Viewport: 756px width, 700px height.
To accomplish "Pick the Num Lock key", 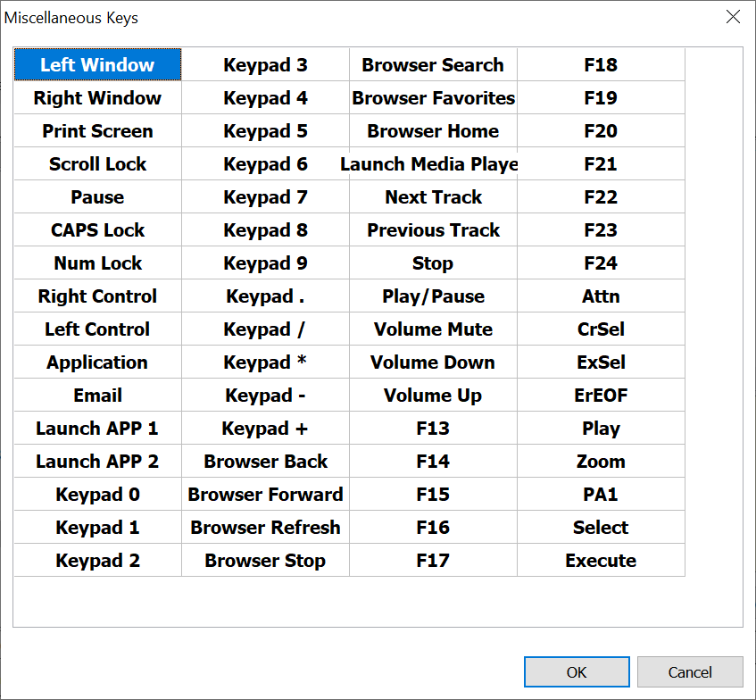I will [97, 263].
